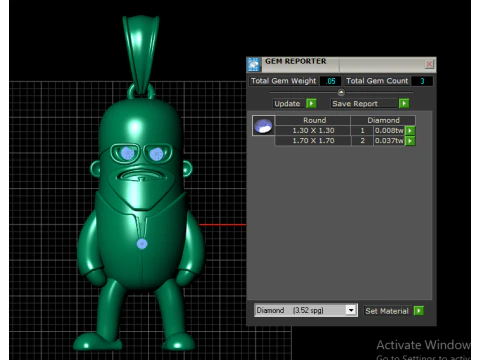Click the Round column header
The height and width of the screenshot is (360, 480).
point(314,120)
